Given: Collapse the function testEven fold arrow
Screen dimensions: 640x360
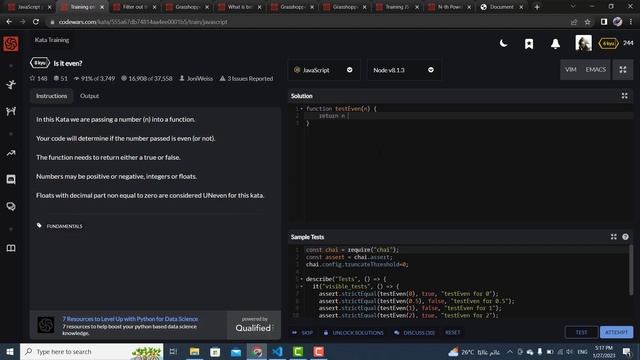Looking at the screenshot, I should pos(302,109).
